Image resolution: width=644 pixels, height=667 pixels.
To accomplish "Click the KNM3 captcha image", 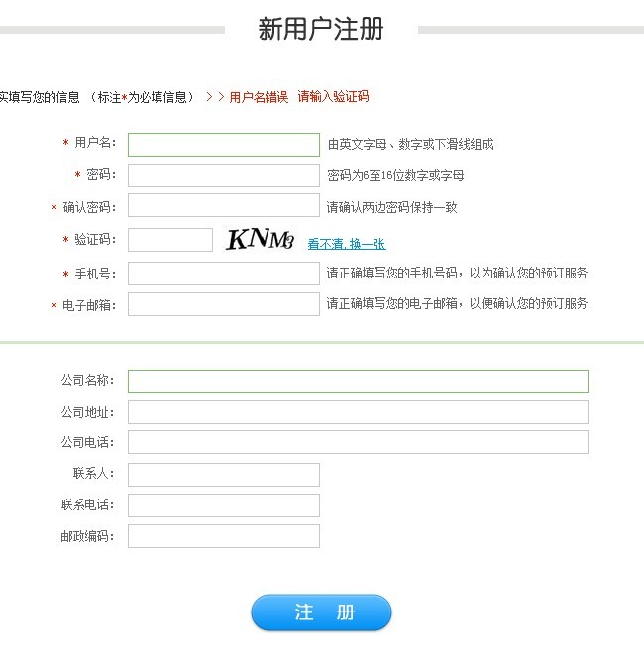I will pos(261,240).
